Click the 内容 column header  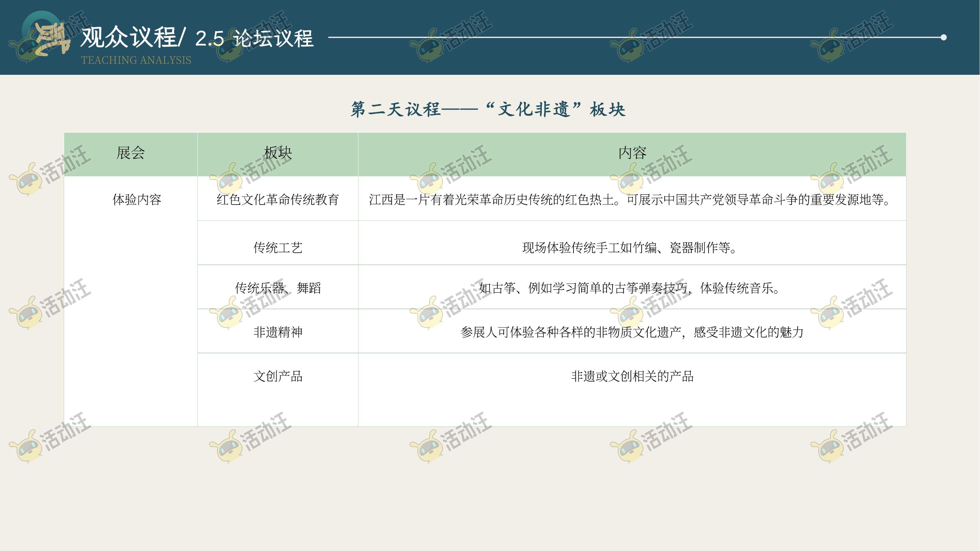pyautogui.click(x=632, y=153)
